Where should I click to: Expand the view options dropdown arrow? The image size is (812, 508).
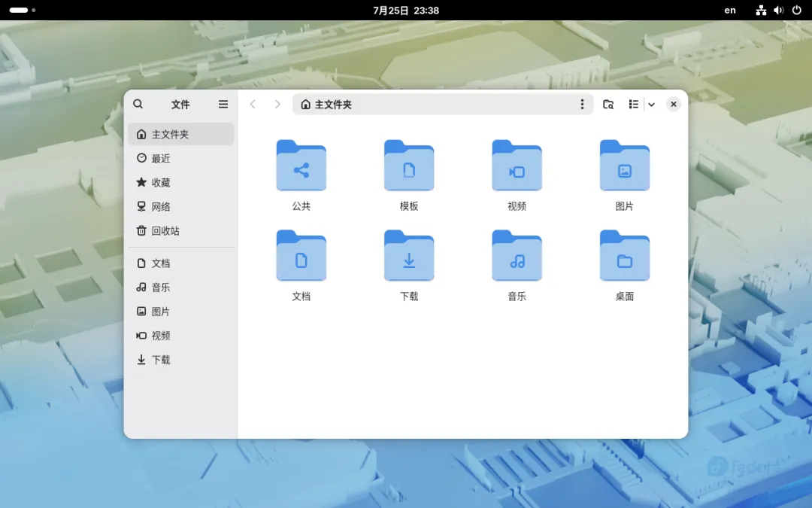[651, 104]
